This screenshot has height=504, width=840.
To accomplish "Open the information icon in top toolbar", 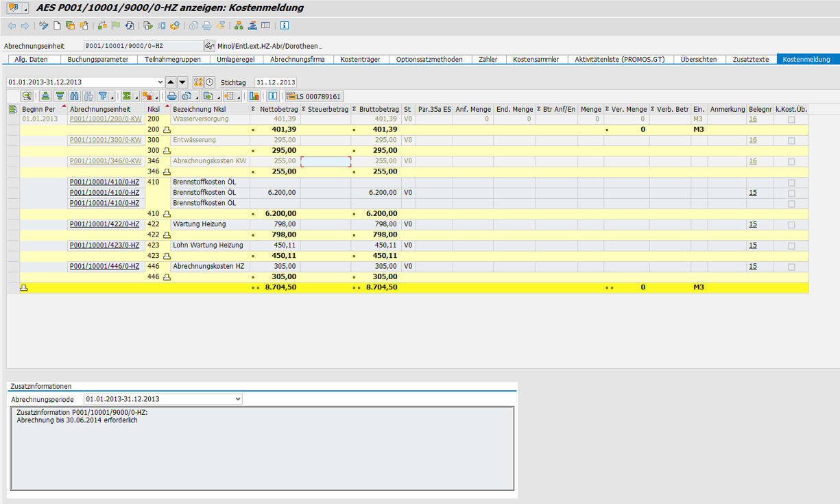I will 284,26.
